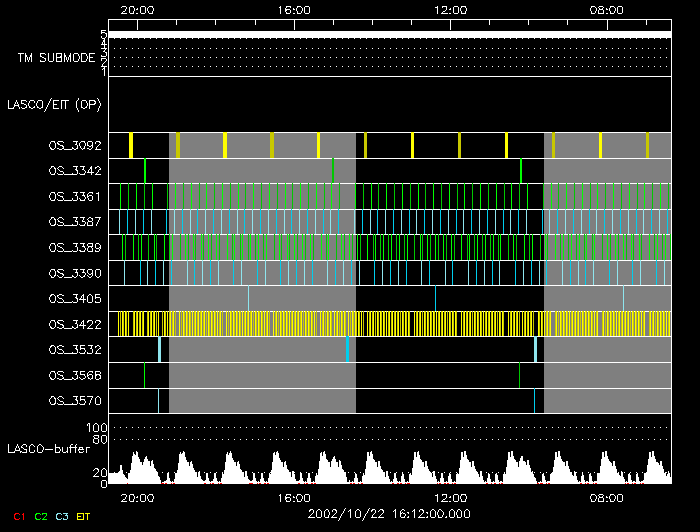700x532 pixels.
Task: Select the 16:00 tick on top axis
Action: 294,9
